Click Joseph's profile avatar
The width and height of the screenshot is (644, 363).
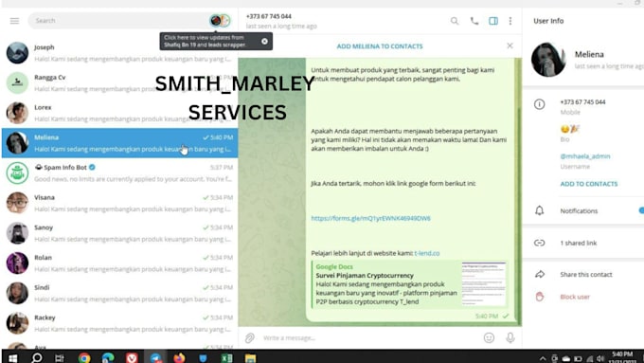(x=17, y=53)
